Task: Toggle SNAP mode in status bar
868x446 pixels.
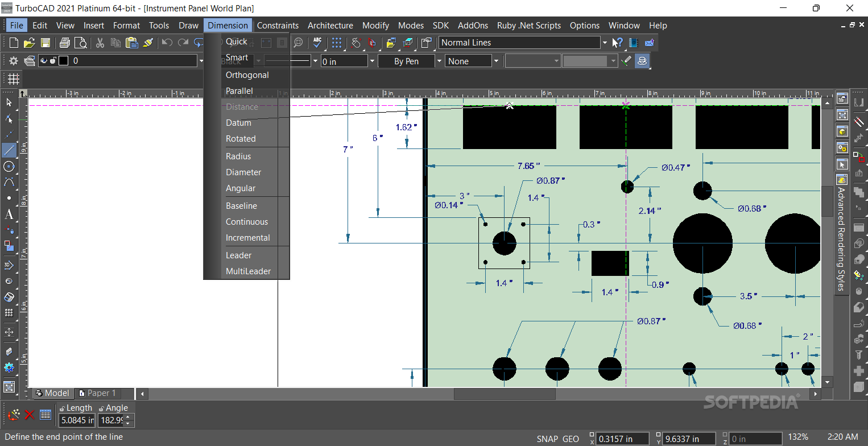Action: click(547, 439)
